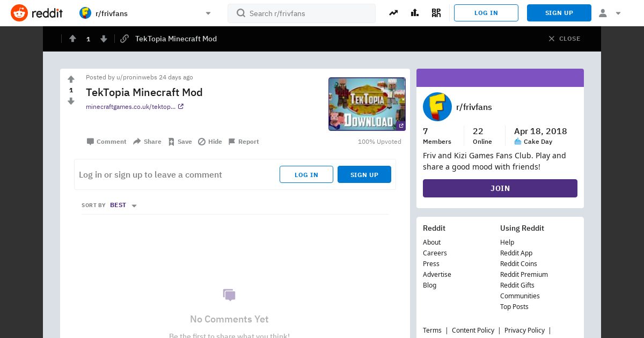Image resolution: width=644 pixels, height=338 pixels.
Task: Open the user profile dropdown menu
Action: tap(610, 13)
